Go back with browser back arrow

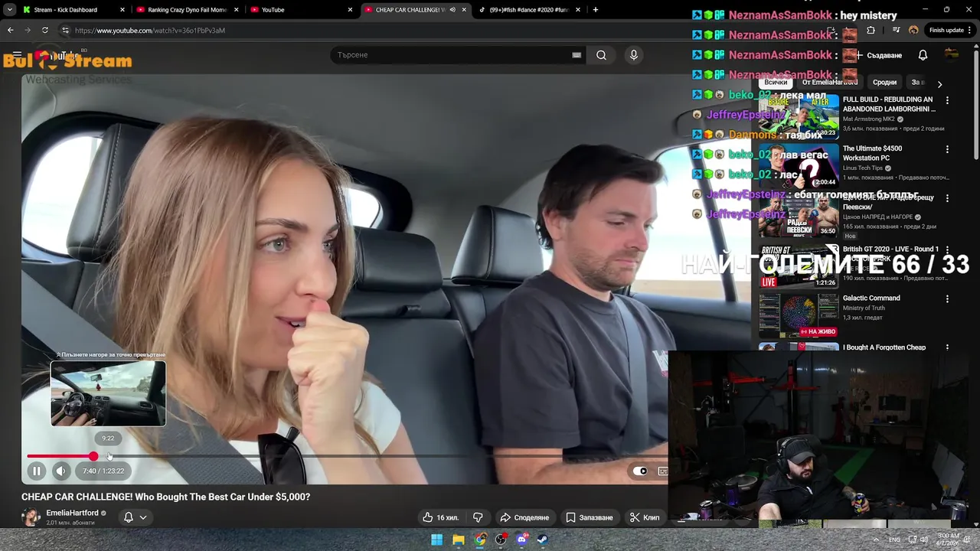point(10,30)
